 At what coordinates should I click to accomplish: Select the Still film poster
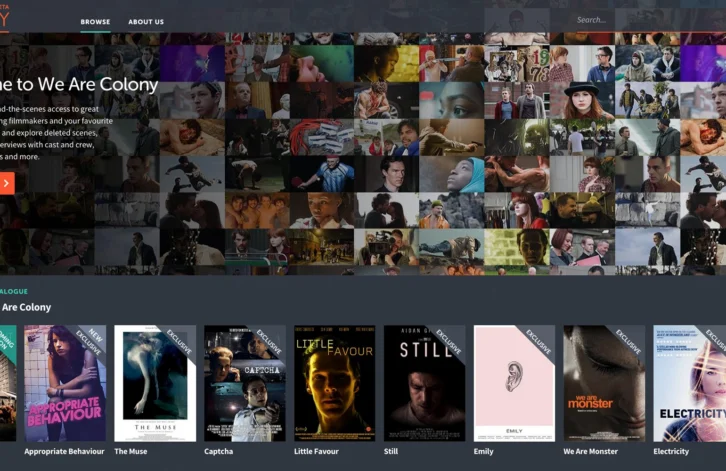click(424, 383)
